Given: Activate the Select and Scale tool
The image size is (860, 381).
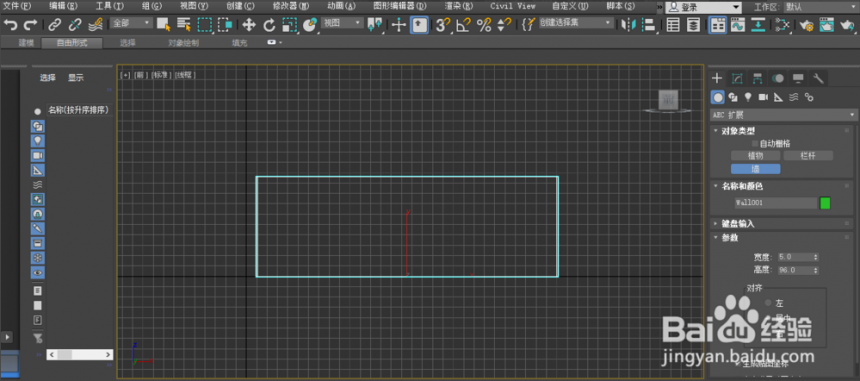Looking at the screenshot, I should [289, 25].
